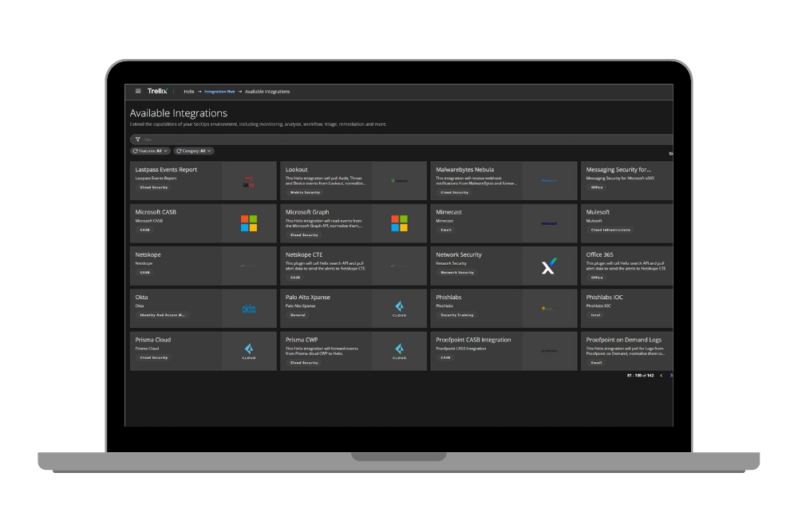This screenshot has width=798, height=532.
Task: Open the Mimecast integration card
Action: point(504,223)
